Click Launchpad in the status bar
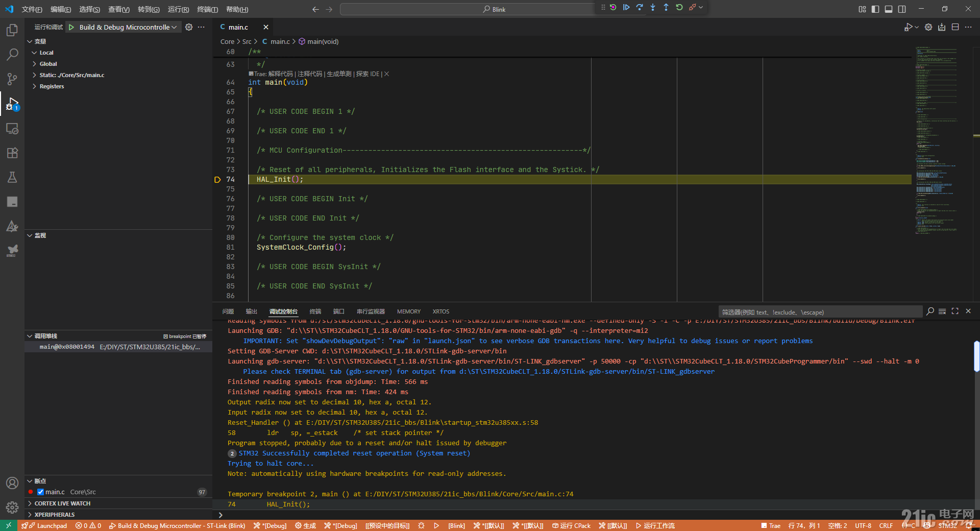980x531 pixels. click(x=44, y=525)
